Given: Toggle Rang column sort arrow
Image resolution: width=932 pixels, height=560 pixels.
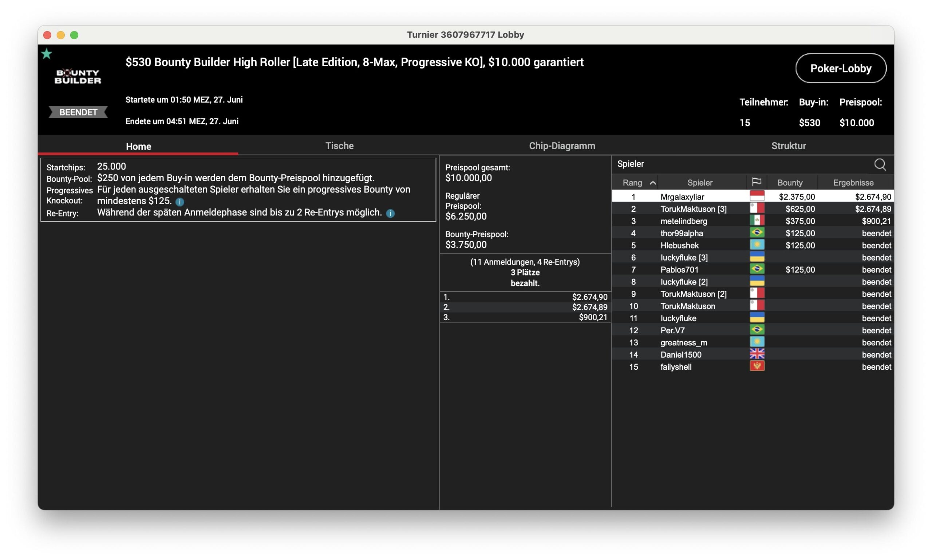Looking at the screenshot, I should pos(652,183).
